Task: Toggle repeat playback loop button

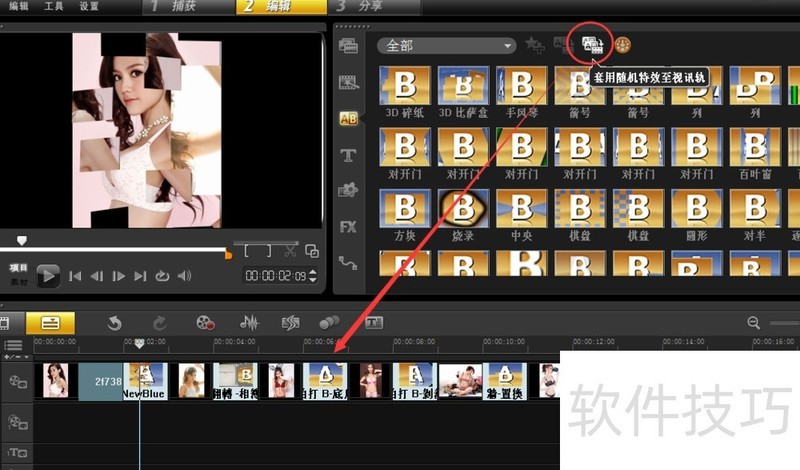Action: click(162, 276)
